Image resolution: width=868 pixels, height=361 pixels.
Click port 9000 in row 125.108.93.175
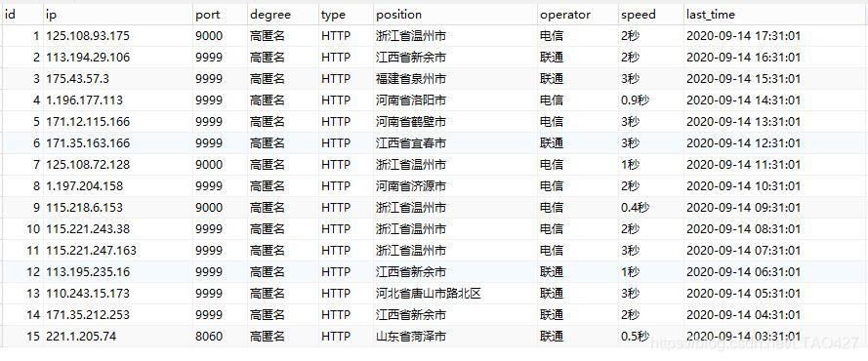point(209,36)
